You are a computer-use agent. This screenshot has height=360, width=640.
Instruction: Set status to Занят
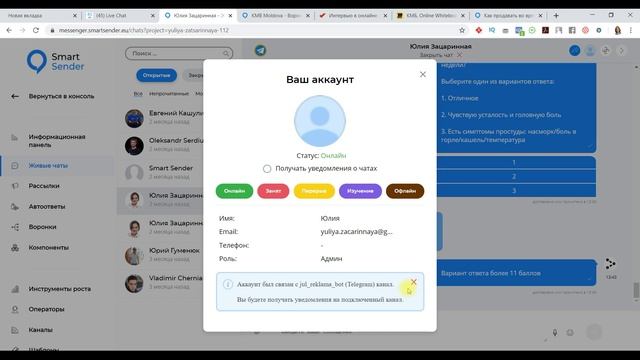point(273,191)
